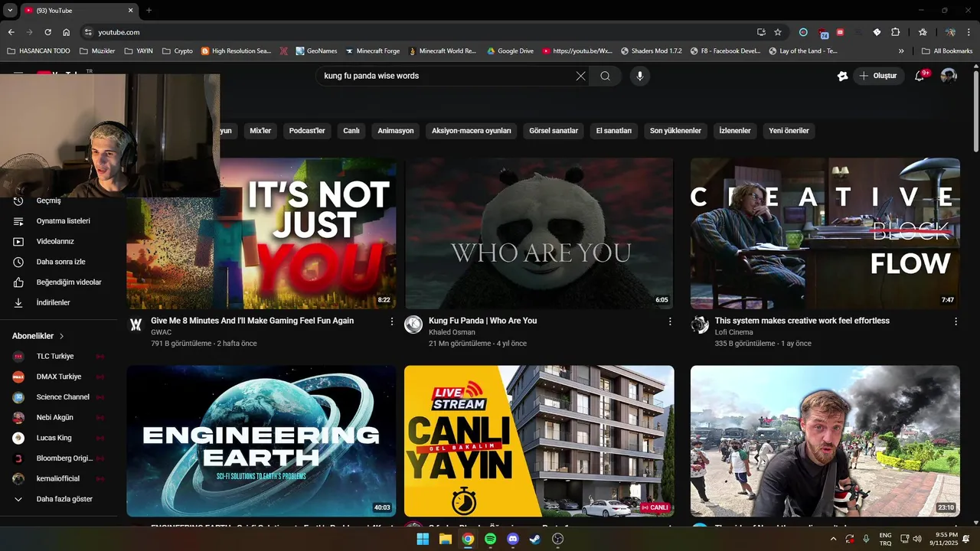Select the Görsel sanatlar filter chip
980x551 pixels.
tap(554, 131)
